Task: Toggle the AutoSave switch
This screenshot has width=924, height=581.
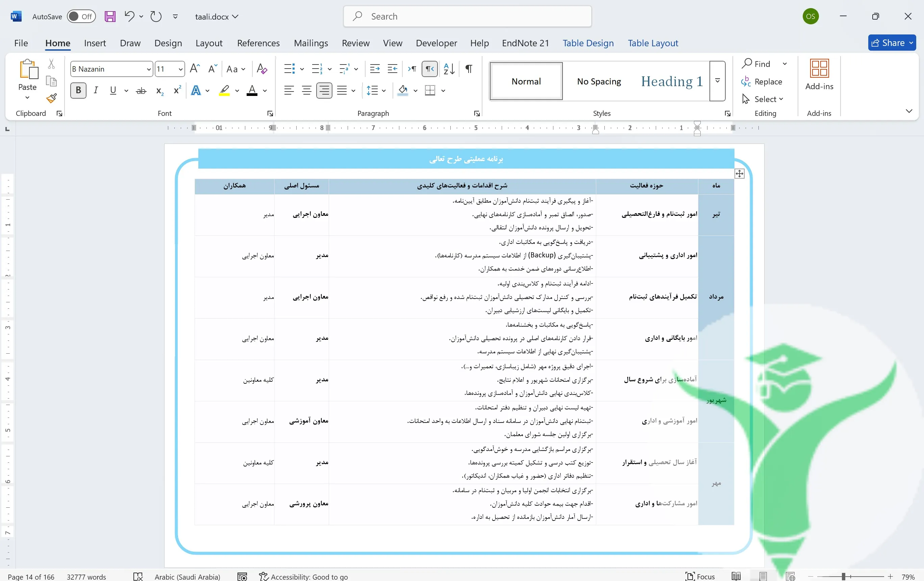Action: pyautogui.click(x=81, y=17)
